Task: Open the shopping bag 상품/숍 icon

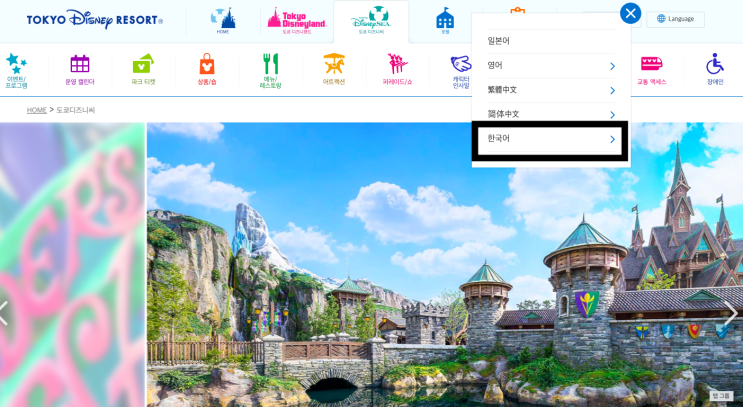Action: tap(207, 70)
